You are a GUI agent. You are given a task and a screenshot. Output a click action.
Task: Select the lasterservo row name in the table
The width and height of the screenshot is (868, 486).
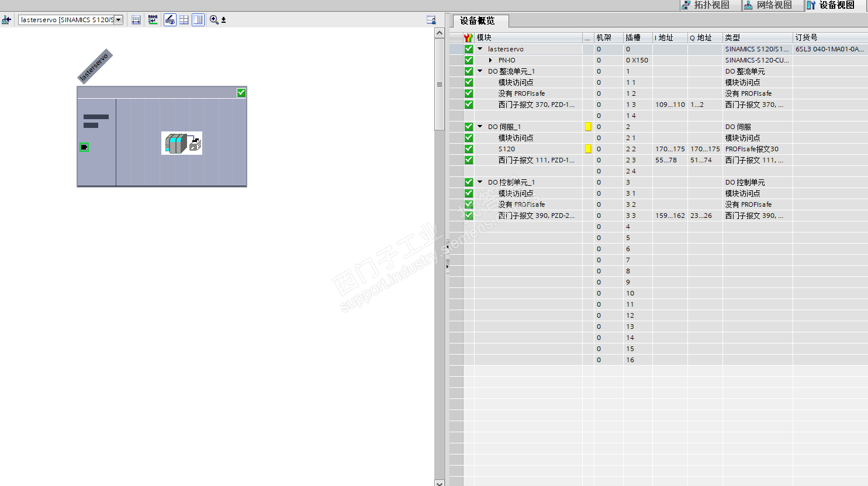pyautogui.click(x=506, y=49)
